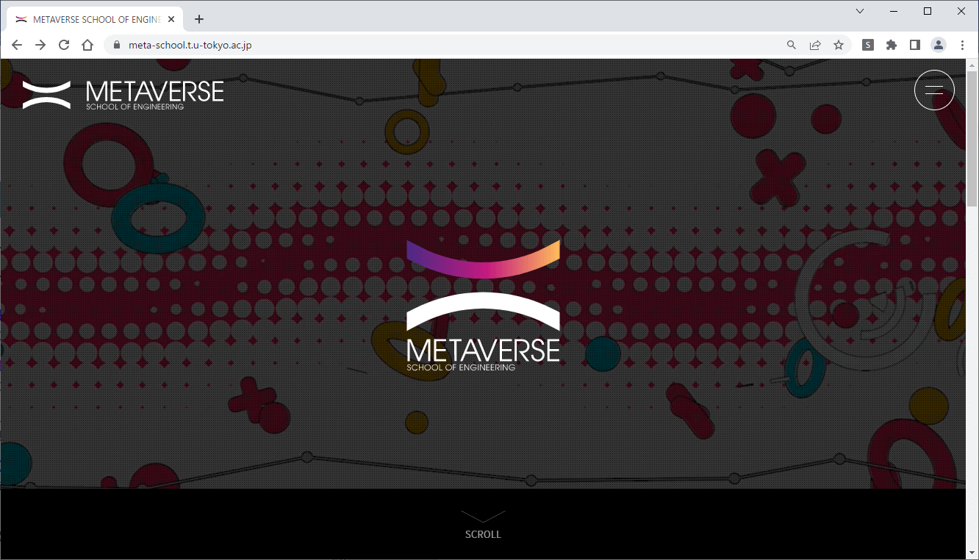Go forward to the next page
The height and width of the screenshot is (560, 979).
coord(40,45)
